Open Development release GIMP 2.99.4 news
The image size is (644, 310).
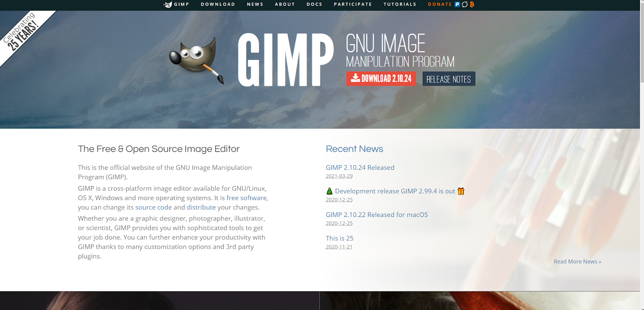(x=395, y=191)
